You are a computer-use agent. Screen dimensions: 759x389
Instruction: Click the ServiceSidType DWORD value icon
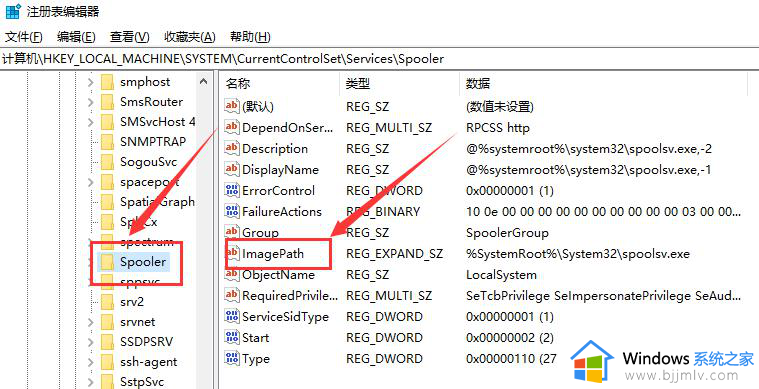pyautogui.click(x=232, y=316)
